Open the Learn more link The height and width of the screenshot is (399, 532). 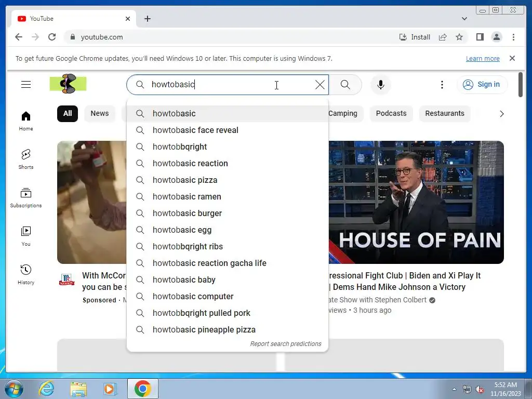coord(483,58)
